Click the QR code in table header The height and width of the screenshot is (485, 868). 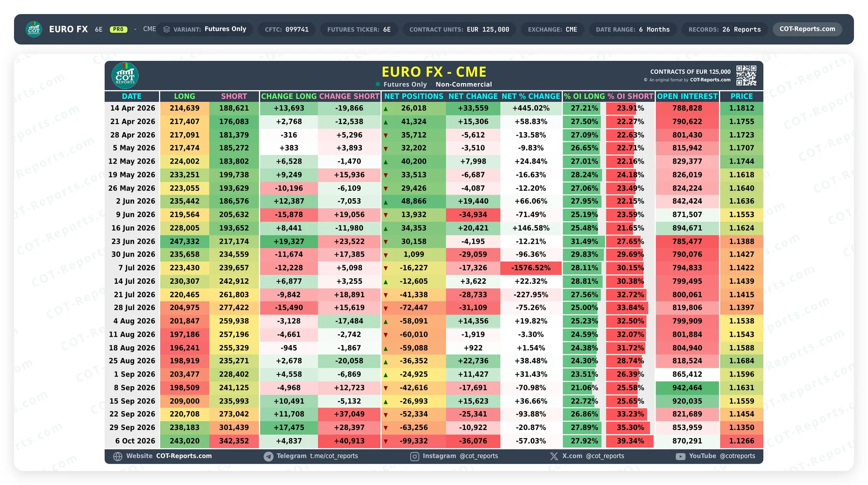(x=746, y=75)
